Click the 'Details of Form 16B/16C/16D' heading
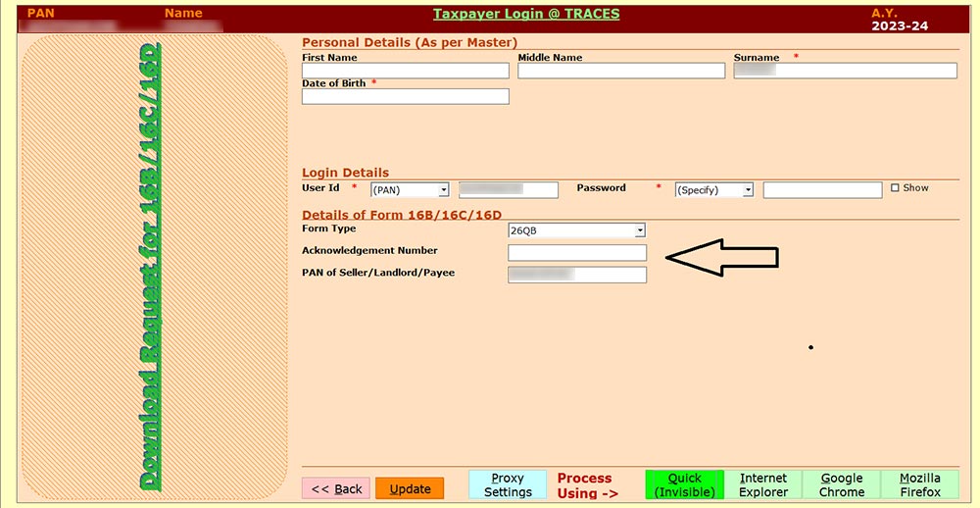The image size is (980, 508). click(402, 215)
